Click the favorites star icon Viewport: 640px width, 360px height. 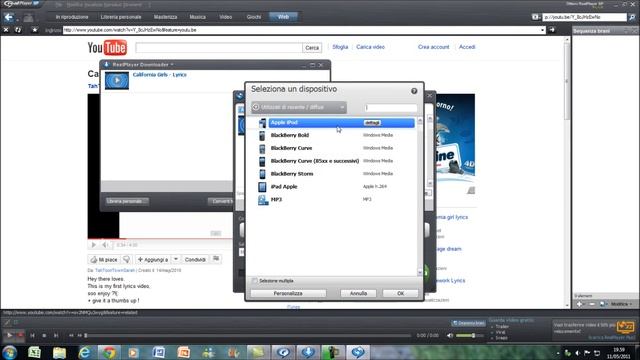point(35,30)
